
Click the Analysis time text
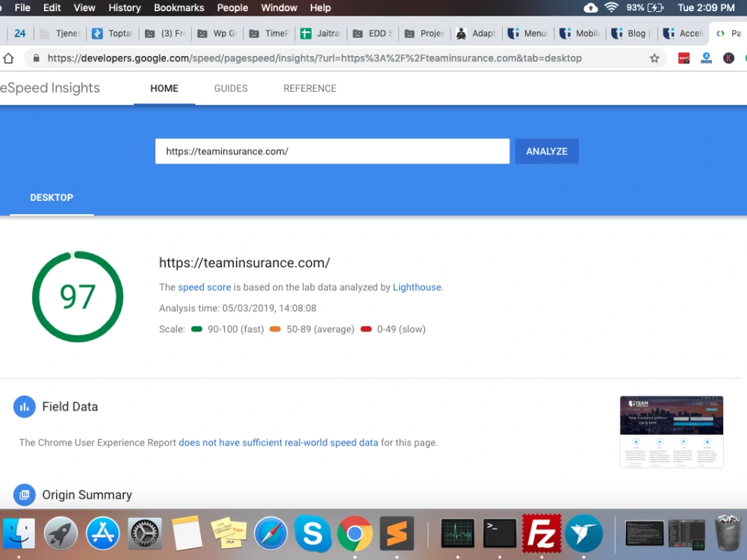pos(238,308)
